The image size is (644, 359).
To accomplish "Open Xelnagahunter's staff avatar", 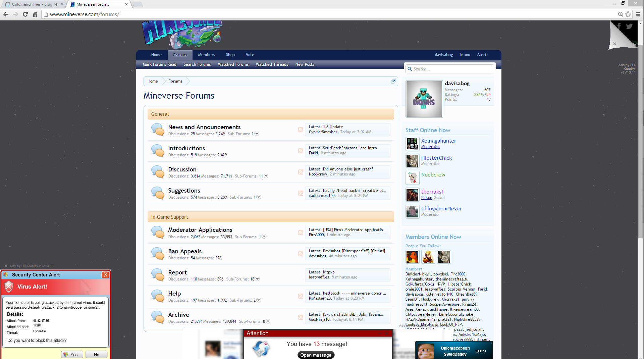I will click(412, 144).
